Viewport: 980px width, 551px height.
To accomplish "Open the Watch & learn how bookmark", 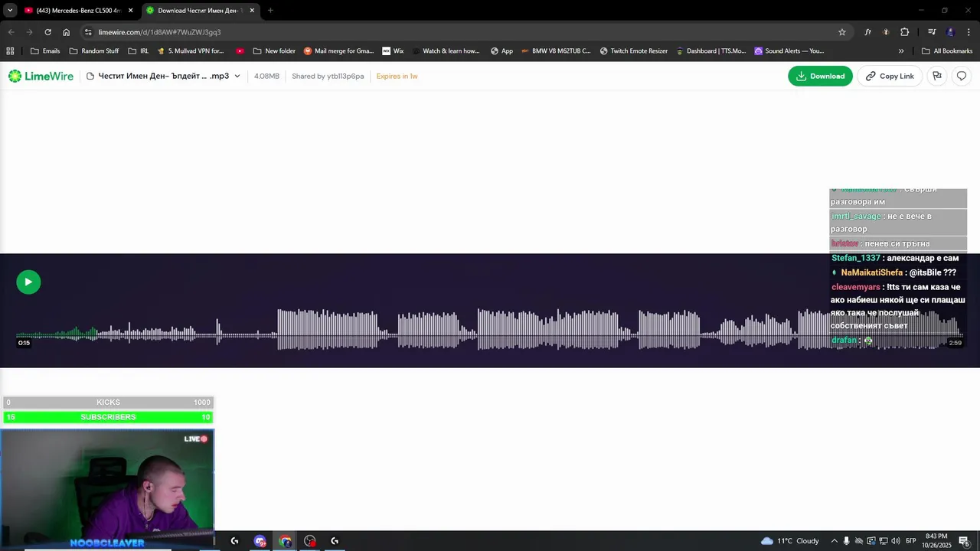I will (x=446, y=51).
